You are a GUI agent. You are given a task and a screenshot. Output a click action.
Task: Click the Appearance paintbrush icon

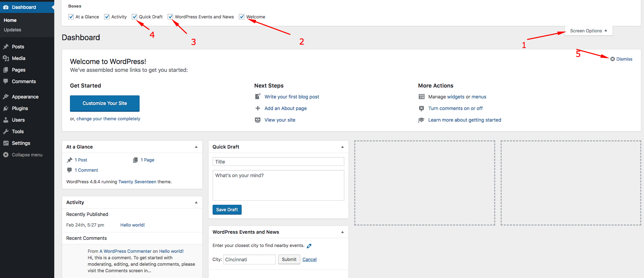pos(6,97)
